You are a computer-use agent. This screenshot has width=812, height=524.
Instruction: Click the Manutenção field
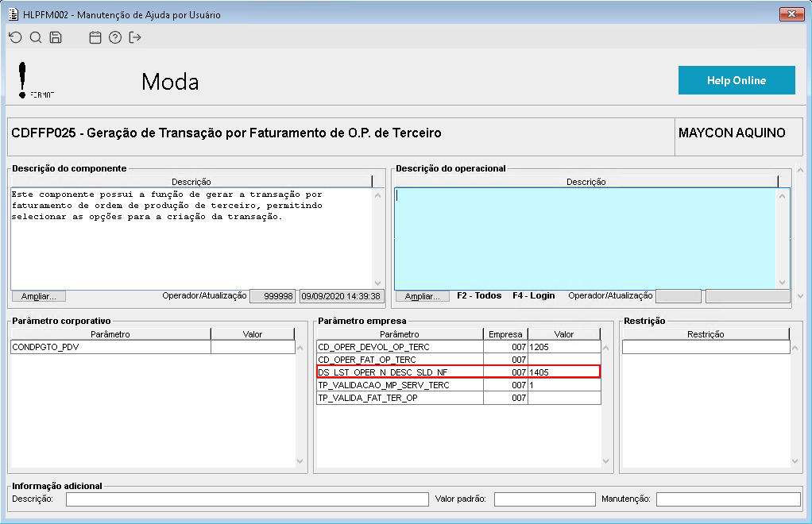click(728, 499)
